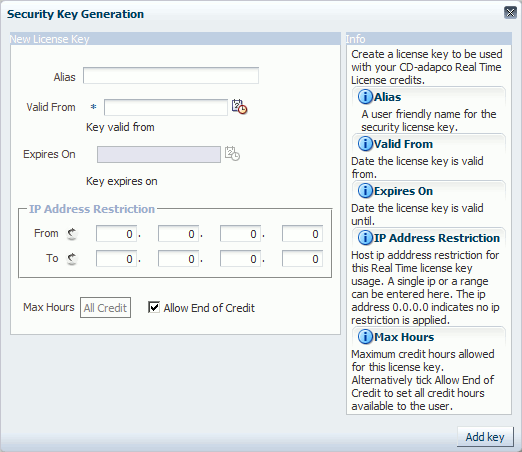Click the Alias info icon
The image size is (522, 452).
coord(365,97)
